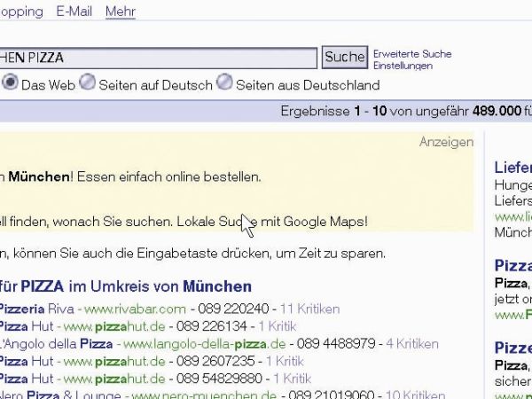The height and width of the screenshot is (399, 532).
Task: Click into the search field containing PIZZA
Action: pos(158,58)
